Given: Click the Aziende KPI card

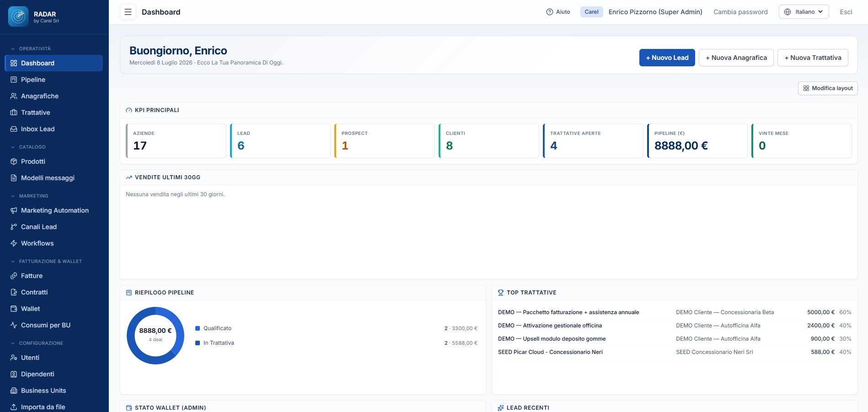Looking at the screenshot, I should [x=176, y=141].
